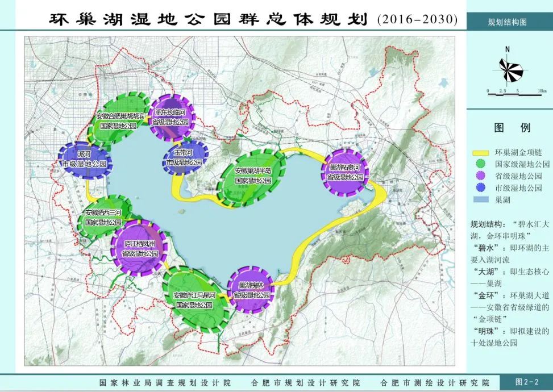Click the 巢湖柘皋河省级湿地公园 purple circle

coord(345,172)
